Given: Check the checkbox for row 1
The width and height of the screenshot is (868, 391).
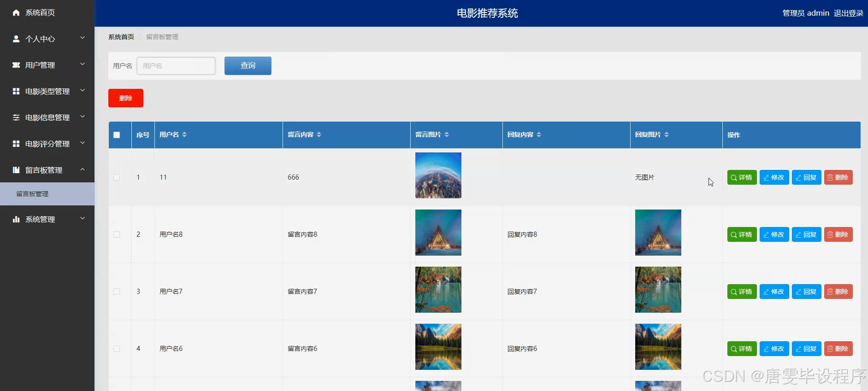Looking at the screenshot, I should (117, 177).
